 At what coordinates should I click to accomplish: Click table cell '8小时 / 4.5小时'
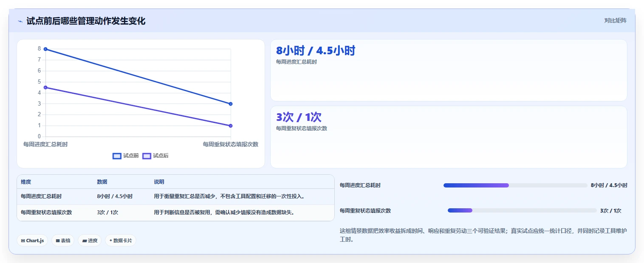click(115, 196)
